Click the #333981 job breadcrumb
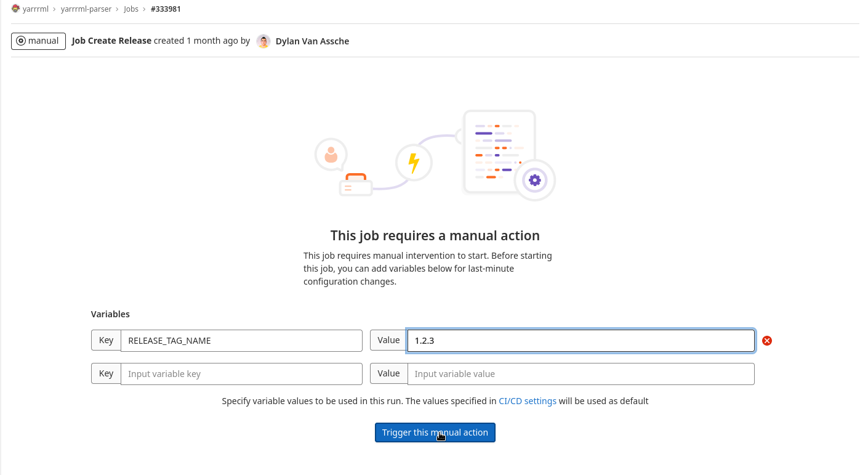 (166, 9)
